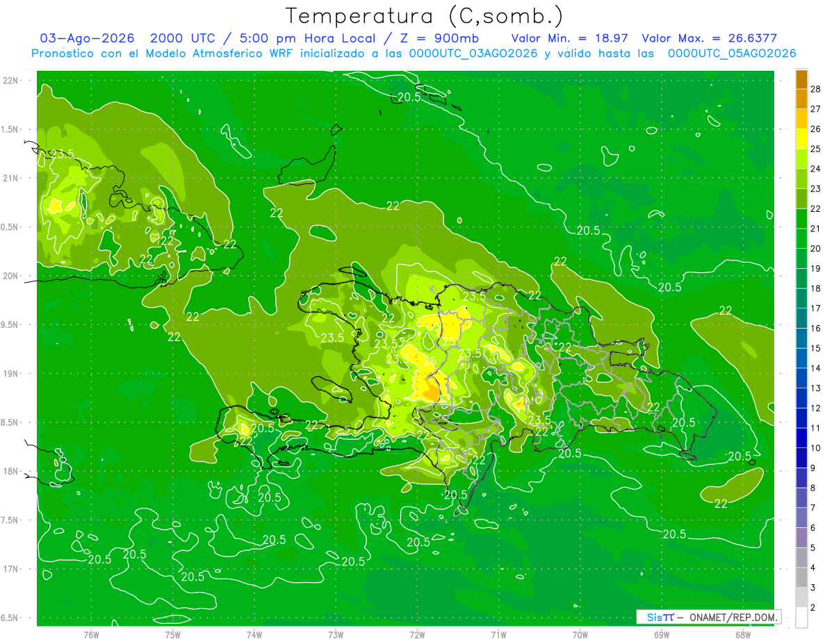834x644 pixels.
Task: Click the legend scale value "10"
Action: [816, 448]
